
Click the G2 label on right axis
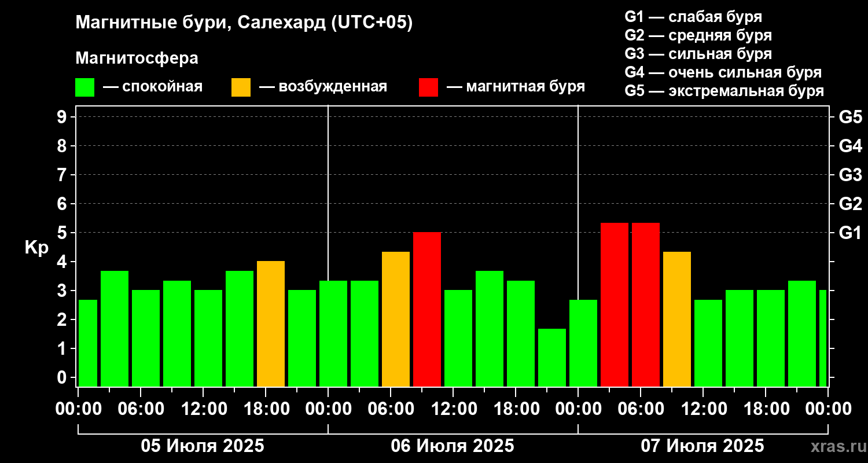[x=850, y=204]
